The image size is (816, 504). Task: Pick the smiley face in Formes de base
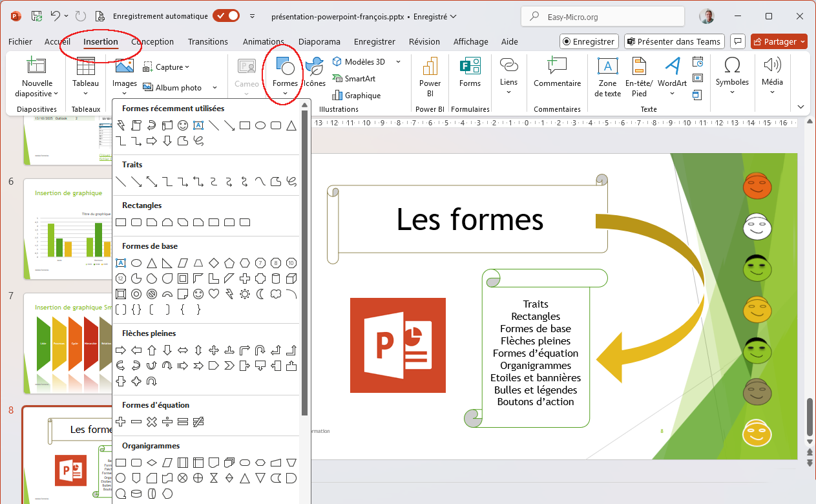click(198, 294)
